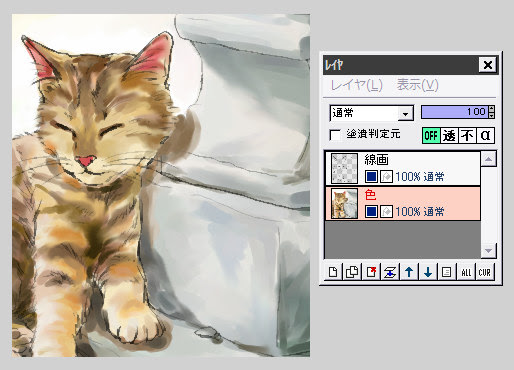Image resolution: width=514 pixels, height=370 pixels.
Task: Open the 表示(V) menu
Action: (x=417, y=85)
